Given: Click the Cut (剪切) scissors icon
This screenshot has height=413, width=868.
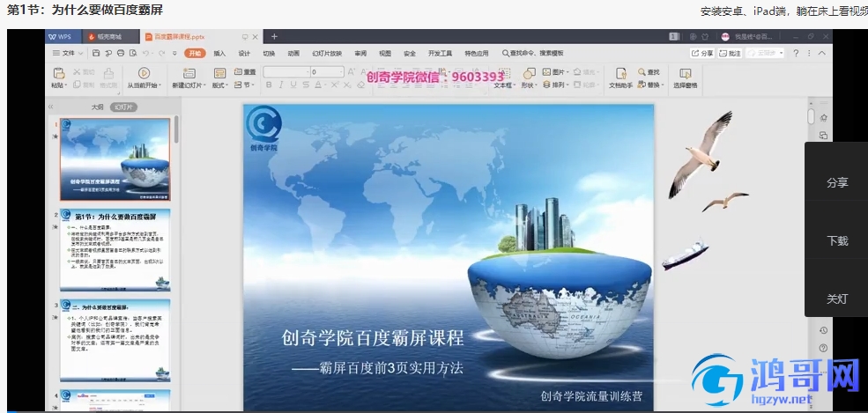Looking at the screenshot, I should coord(78,72).
